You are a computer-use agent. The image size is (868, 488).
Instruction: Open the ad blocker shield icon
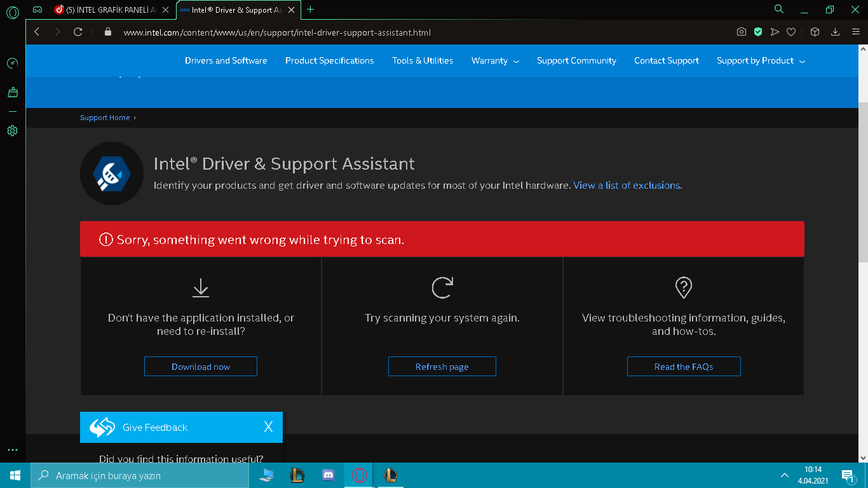coord(757,32)
